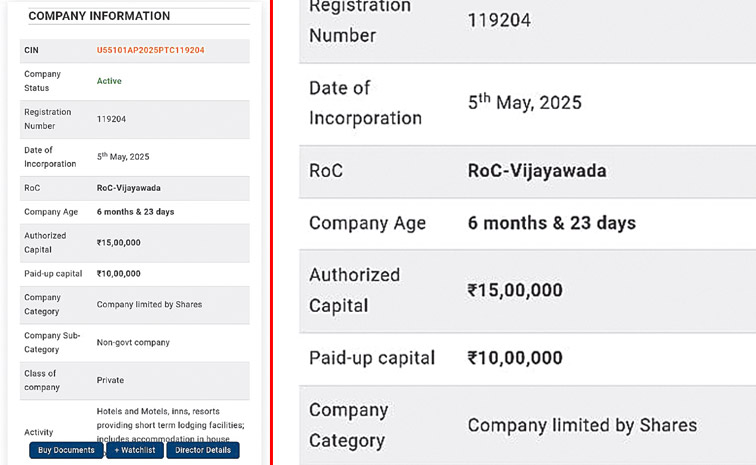Image resolution: width=756 pixels, height=465 pixels.
Task: Click the ₹10,00,000 paid-up capital in left table
Action: pos(118,274)
